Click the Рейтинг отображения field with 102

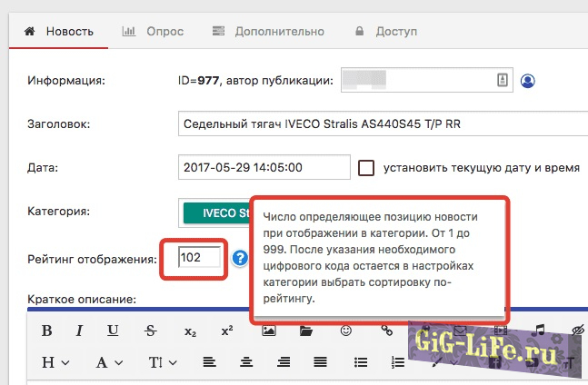[200, 257]
